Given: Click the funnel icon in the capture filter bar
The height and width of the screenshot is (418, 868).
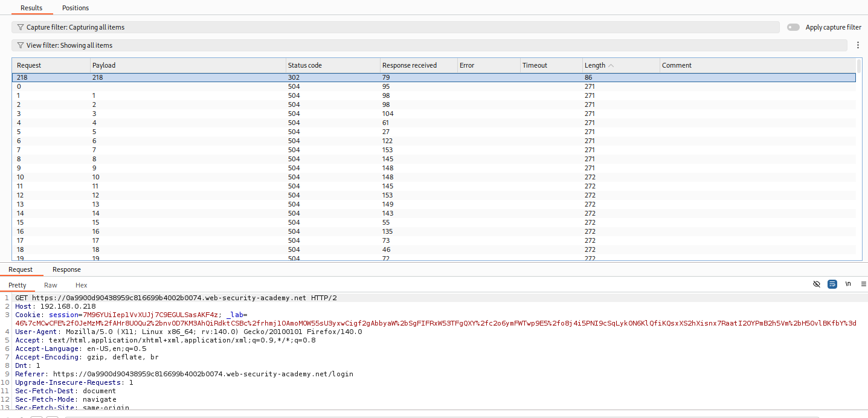Looking at the screenshot, I should (x=21, y=27).
